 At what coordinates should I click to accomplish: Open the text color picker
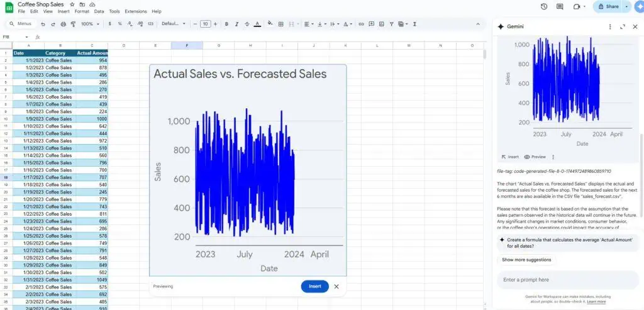point(257,24)
